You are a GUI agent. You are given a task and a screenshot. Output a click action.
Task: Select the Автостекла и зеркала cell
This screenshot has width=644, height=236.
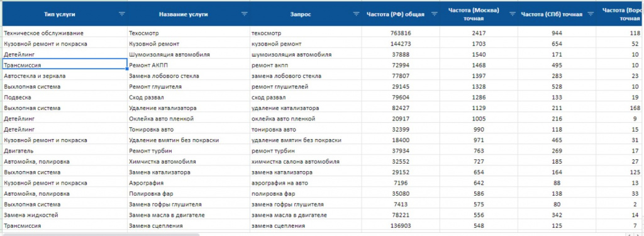pos(65,76)
